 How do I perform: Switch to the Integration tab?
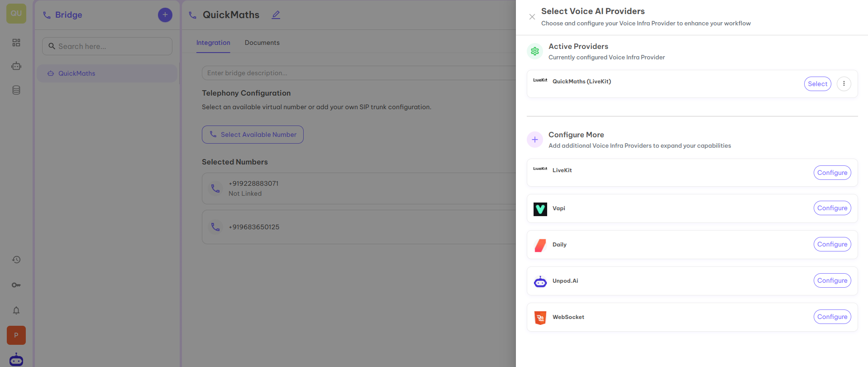pos(213,43)
